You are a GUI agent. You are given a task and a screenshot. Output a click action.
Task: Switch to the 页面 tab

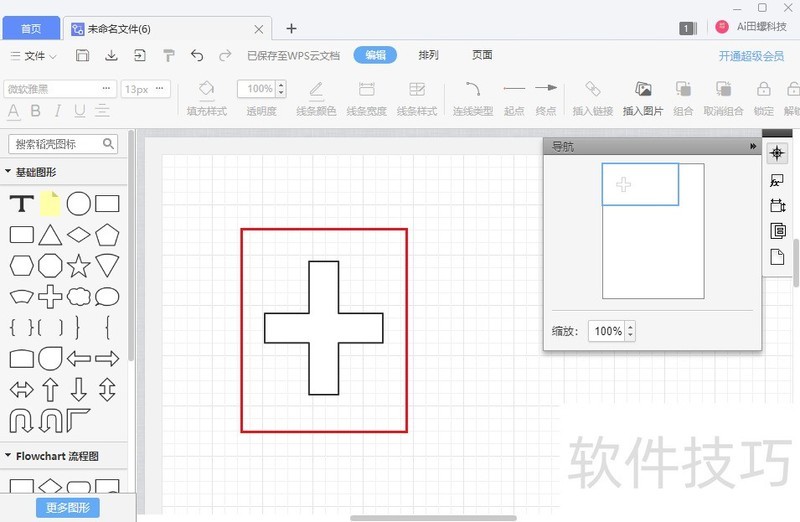[x=482, y=56]
